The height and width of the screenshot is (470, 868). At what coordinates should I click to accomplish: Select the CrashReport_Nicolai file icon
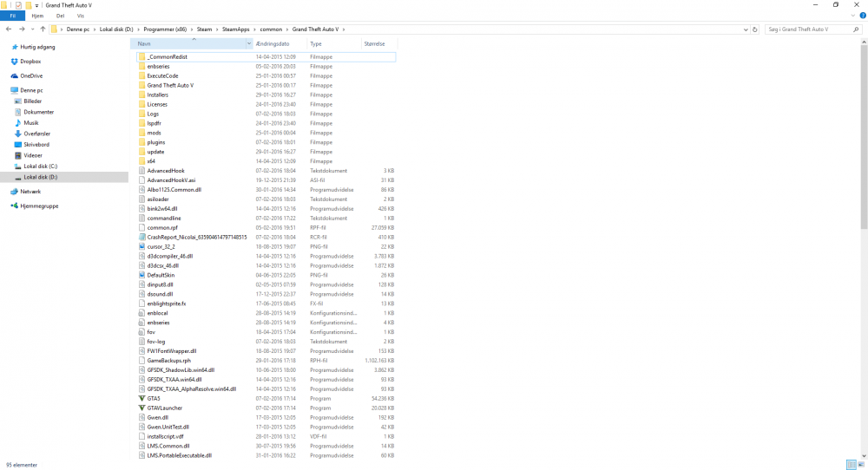[141, 238]
